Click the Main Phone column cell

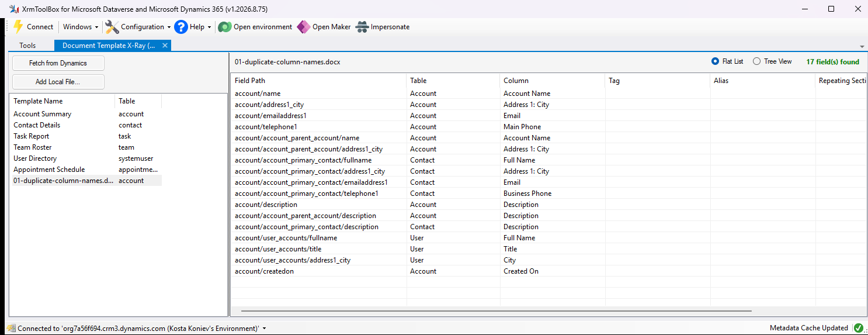[x=522, y=127]
